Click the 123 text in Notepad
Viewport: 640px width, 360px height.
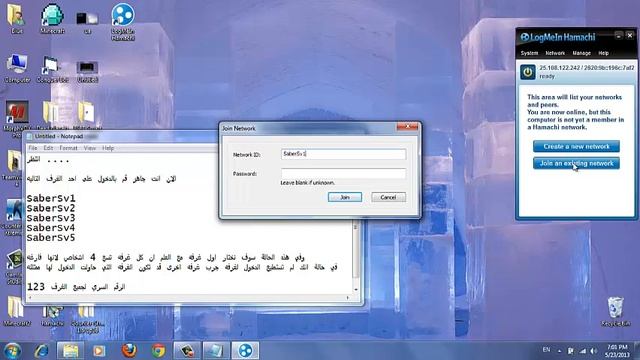point(36,287)
